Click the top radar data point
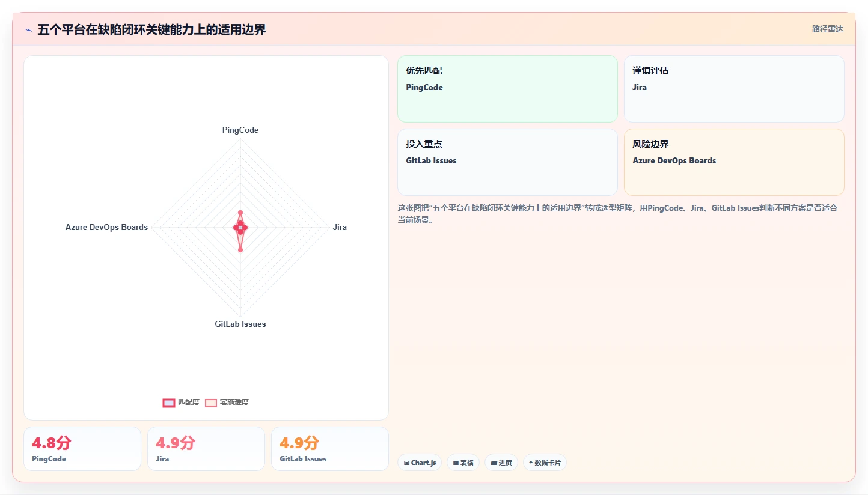This screenshot has width=868, height=495. pos(240,213)
